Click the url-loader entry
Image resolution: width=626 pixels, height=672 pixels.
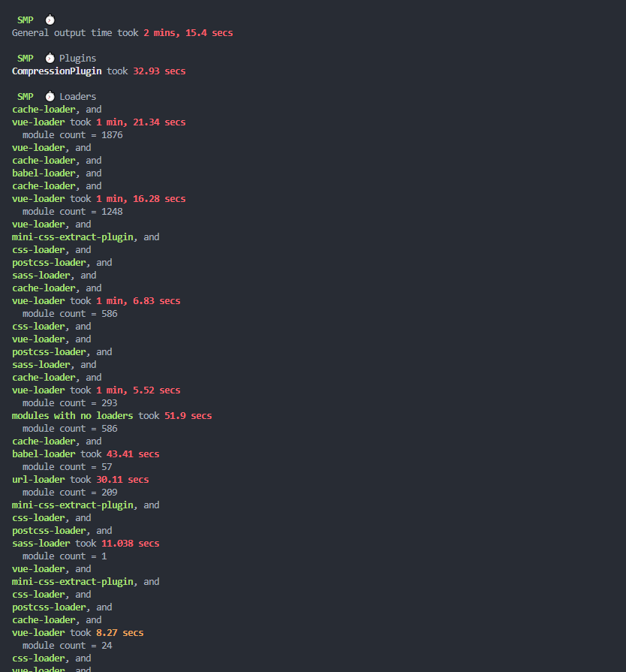[38, 479]
